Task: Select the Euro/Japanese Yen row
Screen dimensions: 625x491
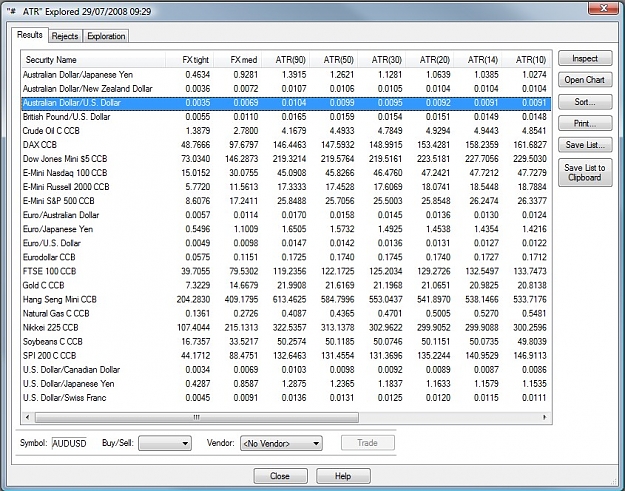Action: 286,229
